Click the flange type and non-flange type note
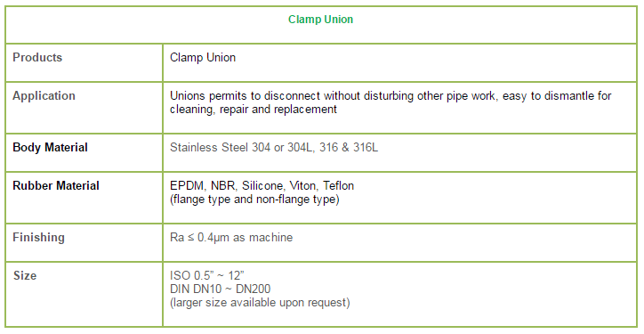Viewport: 644px width, 334px height. (254, 200)
